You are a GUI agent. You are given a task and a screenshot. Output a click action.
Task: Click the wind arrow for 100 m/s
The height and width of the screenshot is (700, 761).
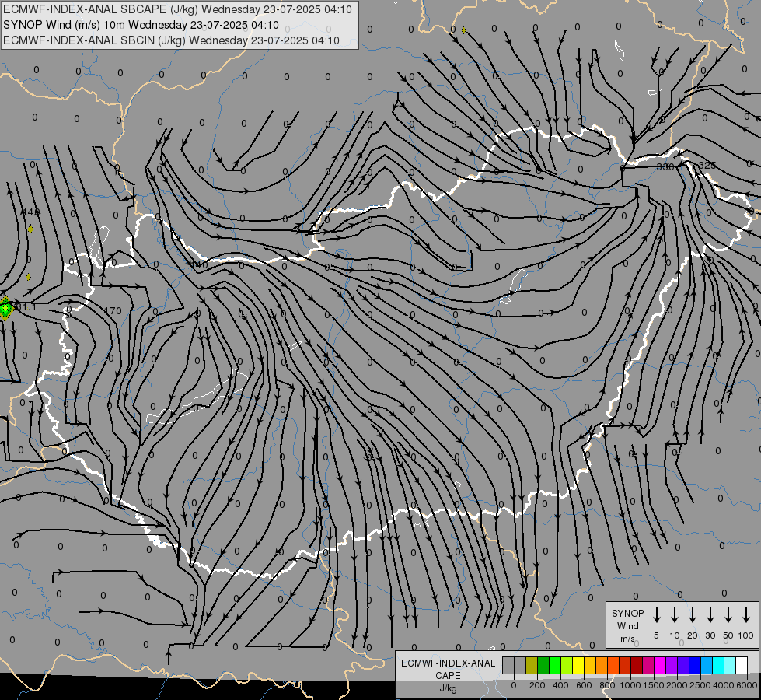[x=746, y=615]
